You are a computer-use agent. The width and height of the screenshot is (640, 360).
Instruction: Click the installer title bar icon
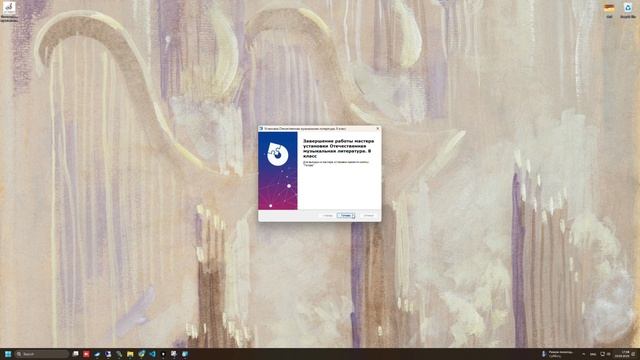click(x=261, y=129)
